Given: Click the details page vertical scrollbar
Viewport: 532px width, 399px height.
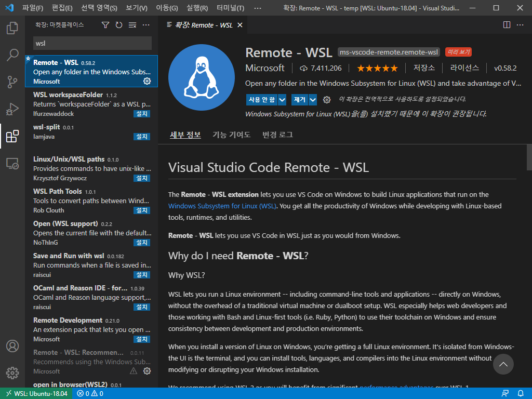Looking at the screenshot, I should [529, 157].
